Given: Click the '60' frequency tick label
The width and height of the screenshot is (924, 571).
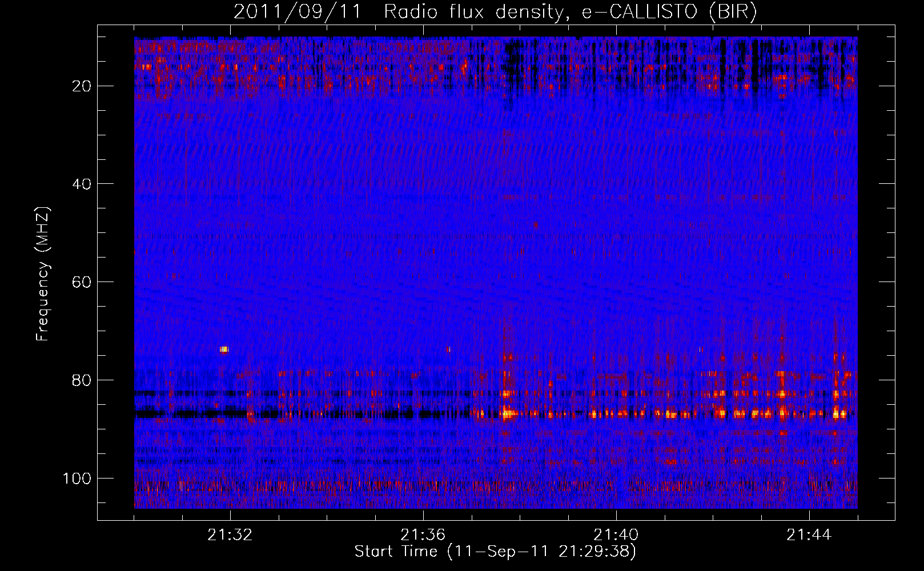Looking at the screenshot, I should (x=82, y=282).
